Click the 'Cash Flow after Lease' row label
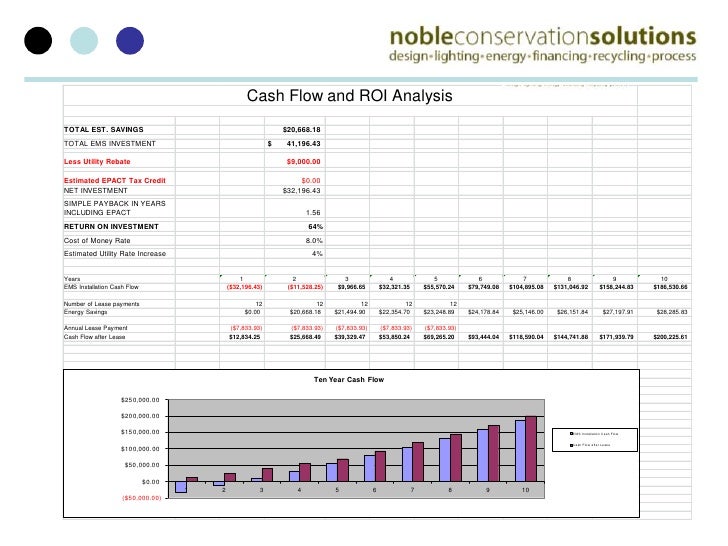The image size is (728, 546). point(95,337)
